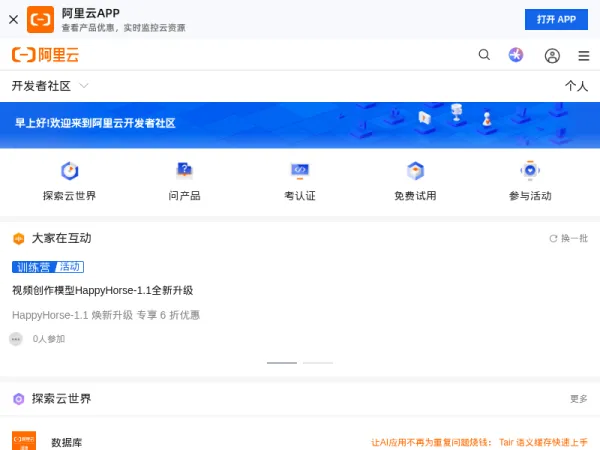Screen dimensions: 600x450
Task: Click the 查看产品优惠 subtitle text
Action: [123, 28]
